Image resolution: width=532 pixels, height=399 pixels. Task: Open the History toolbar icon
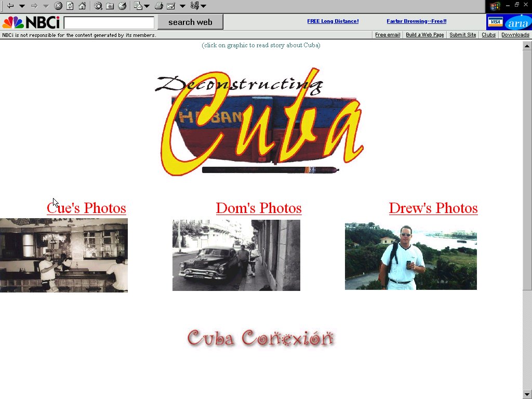(122, 6)
